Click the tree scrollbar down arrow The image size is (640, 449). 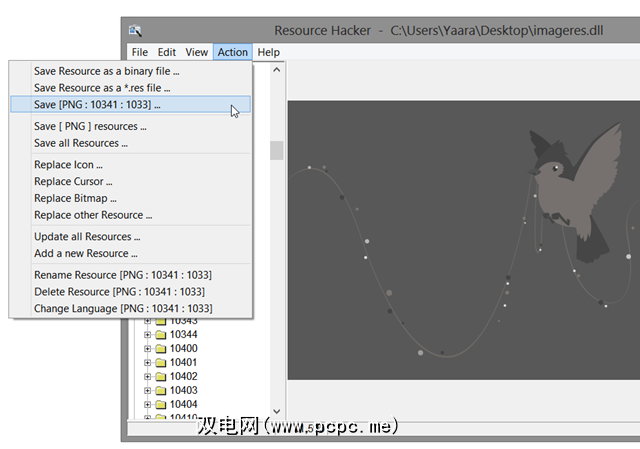277,413
